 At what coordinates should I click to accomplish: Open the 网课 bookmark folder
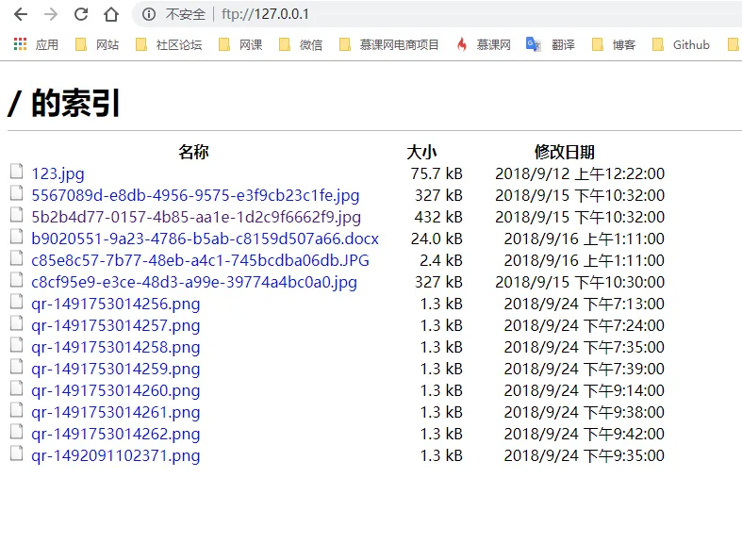pyautogui.click(x=240, y=44)
